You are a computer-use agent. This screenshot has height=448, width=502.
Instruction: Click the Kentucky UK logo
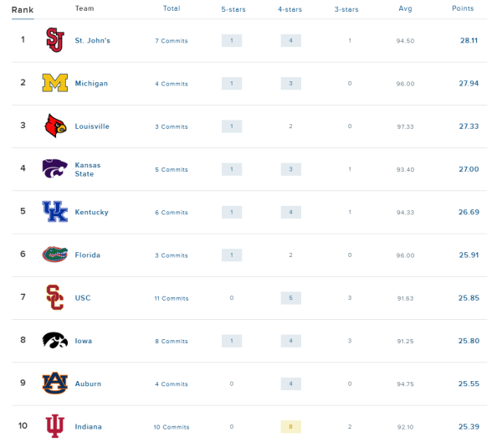click(54, 212)
